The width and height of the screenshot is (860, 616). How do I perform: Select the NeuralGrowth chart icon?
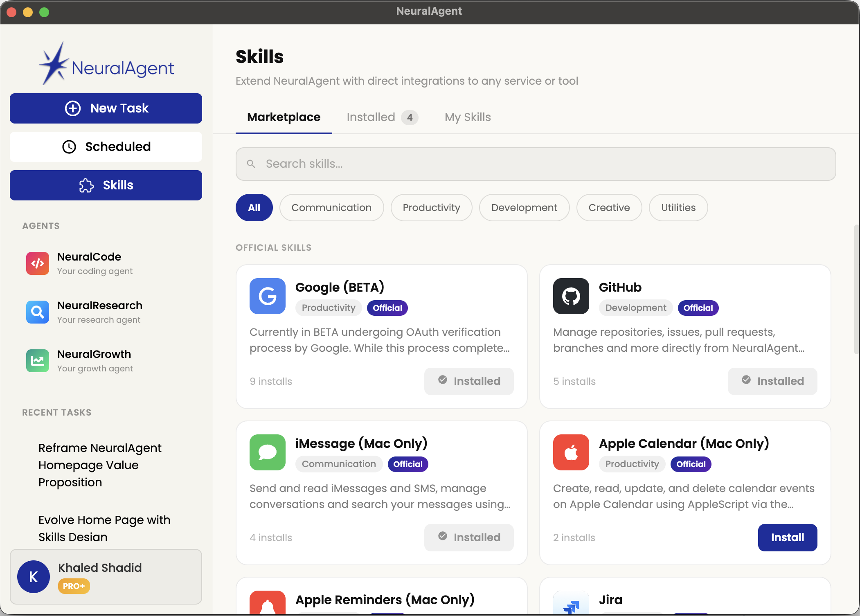[x=38, y=361]
